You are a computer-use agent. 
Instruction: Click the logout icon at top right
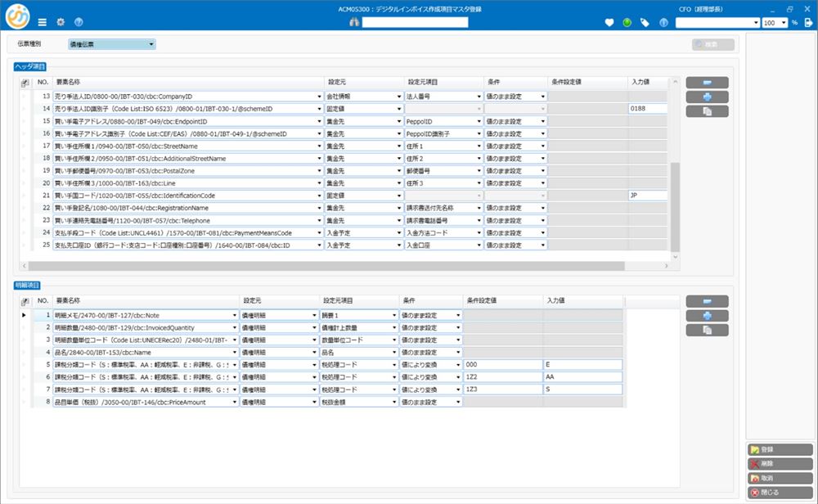tap(809, 23)
